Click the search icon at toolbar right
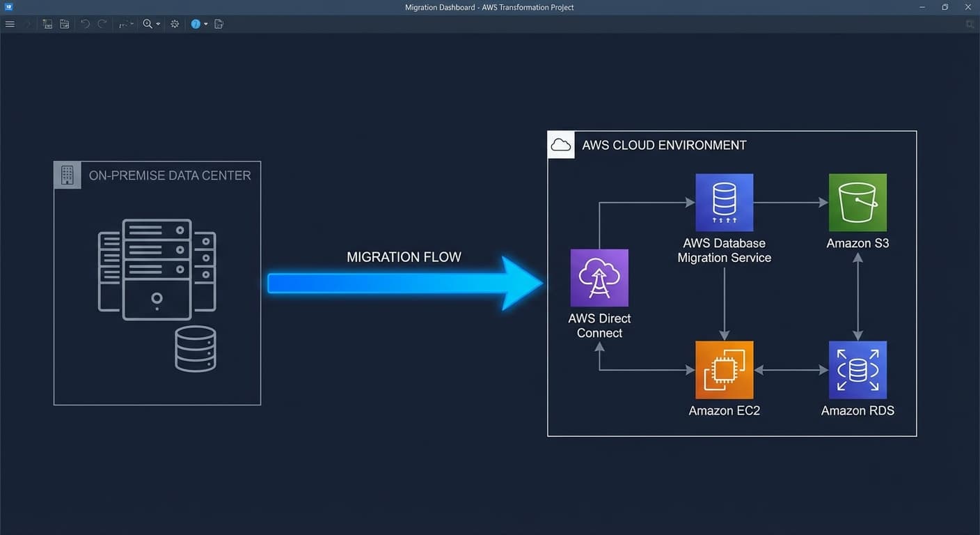This screenshot has width=980, height=535. 970,24
